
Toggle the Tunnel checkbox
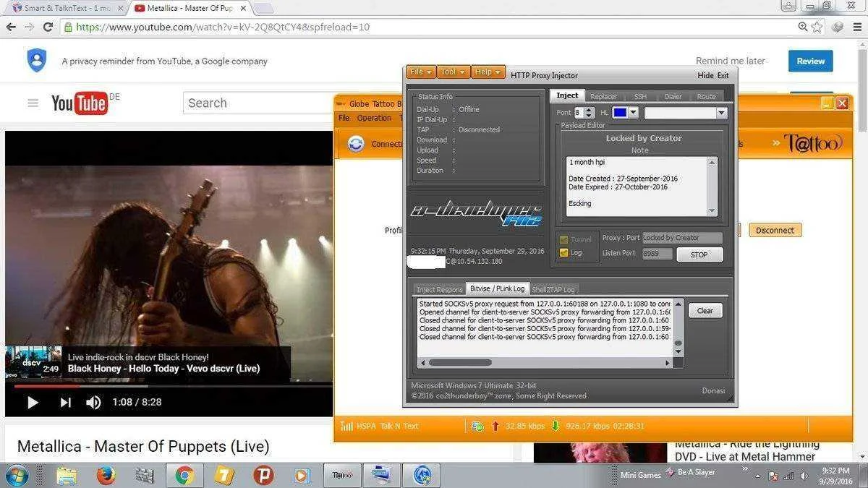tap(563, 239)
